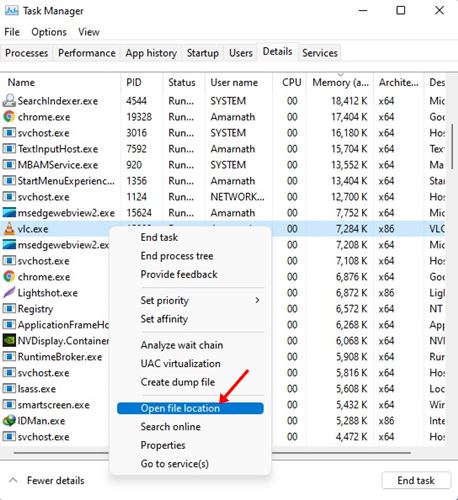Click the Chrome icon for PID 19328
458x500 pixels.
click(9, 117)
